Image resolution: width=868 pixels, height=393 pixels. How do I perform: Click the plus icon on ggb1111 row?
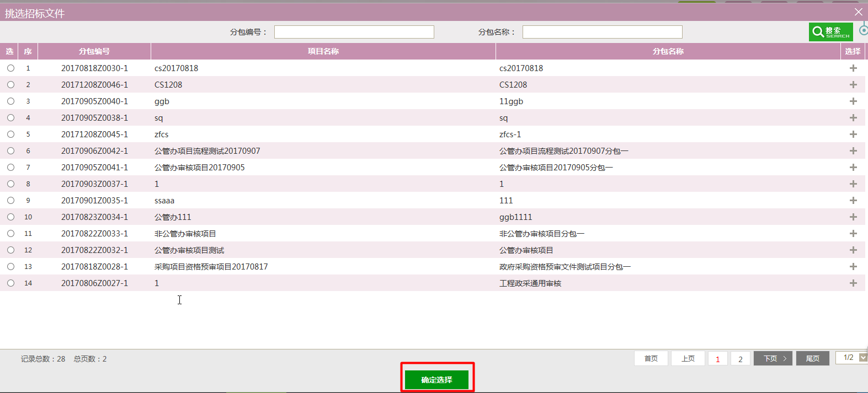coord(853,217)
